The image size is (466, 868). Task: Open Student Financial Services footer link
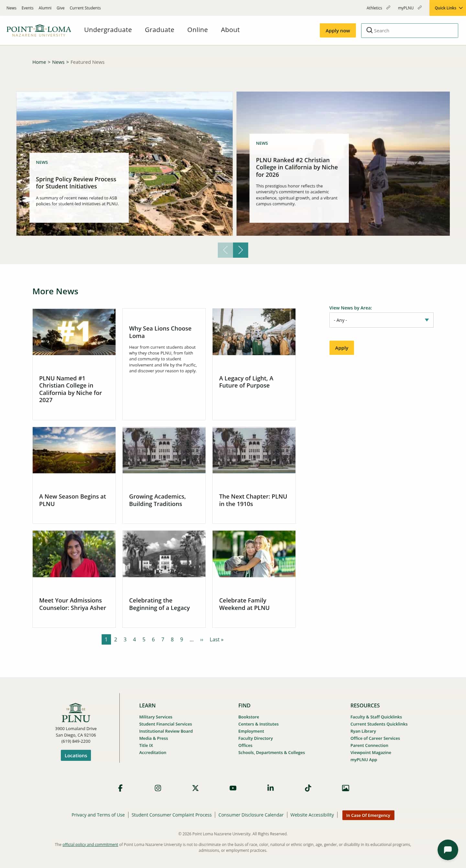pyautogui.click(x=165, y=724)
